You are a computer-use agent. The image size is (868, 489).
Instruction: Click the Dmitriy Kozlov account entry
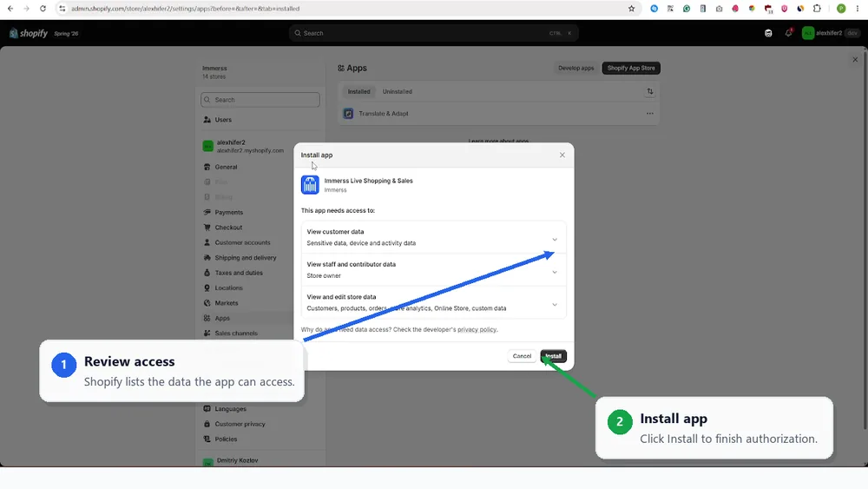pyautogui.click(x=237, y=460)
